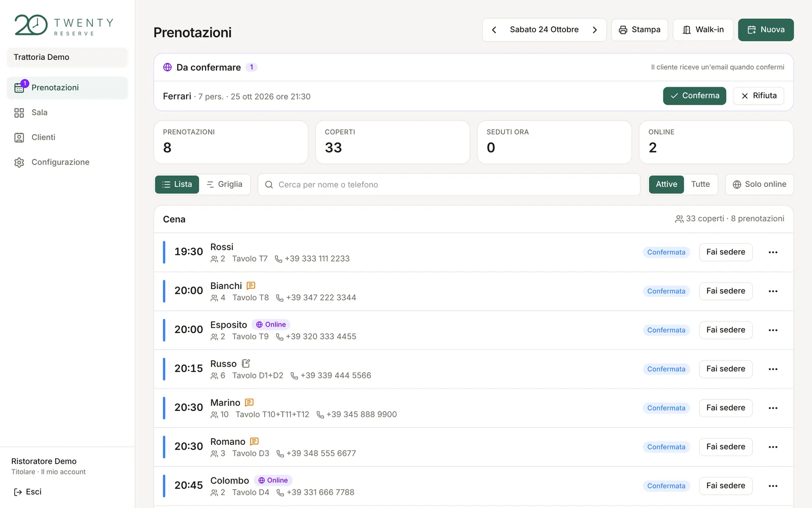Click the edit note icon beside Russo
812x508 pixels.
[246, 364]
